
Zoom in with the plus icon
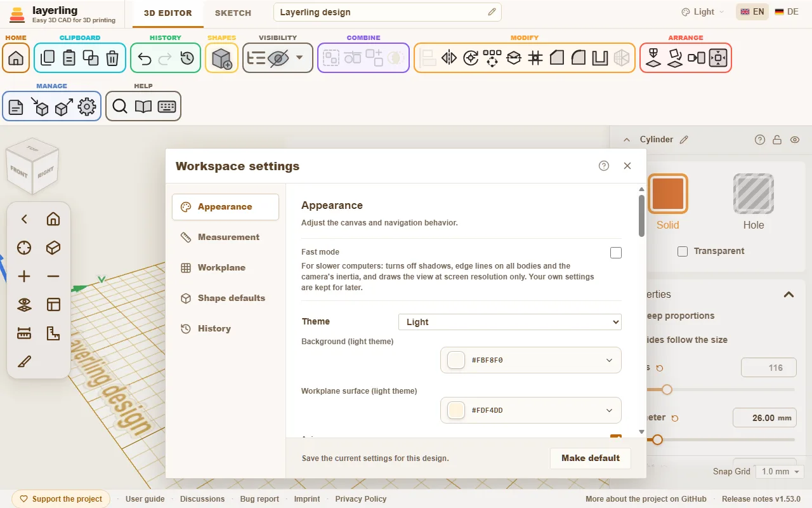click(24, 276)
